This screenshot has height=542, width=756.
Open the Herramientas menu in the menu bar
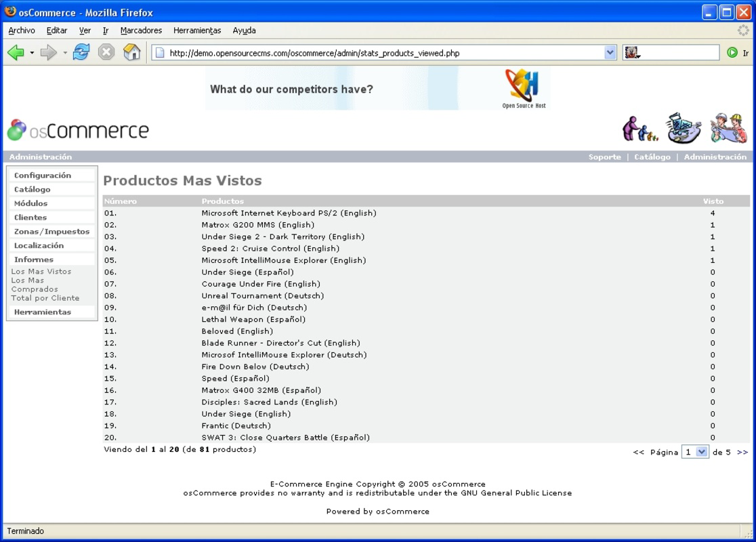[197, 30]
